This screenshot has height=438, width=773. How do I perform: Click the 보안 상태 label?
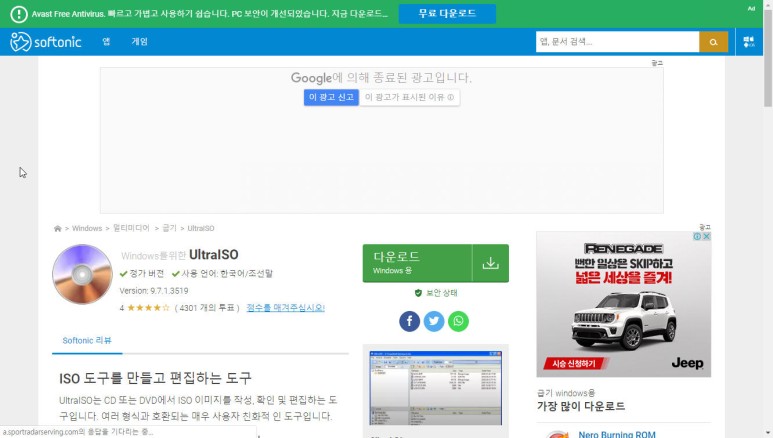[442, 293]
